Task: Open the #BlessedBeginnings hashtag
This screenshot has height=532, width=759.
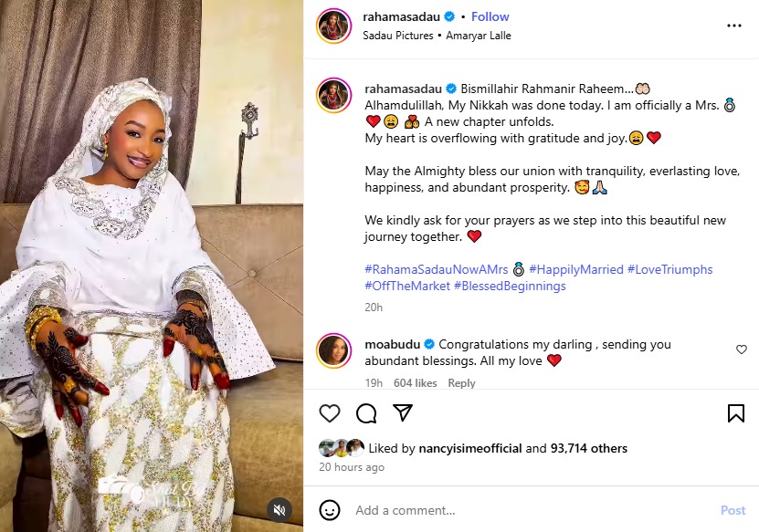Action: coord(510,286)
